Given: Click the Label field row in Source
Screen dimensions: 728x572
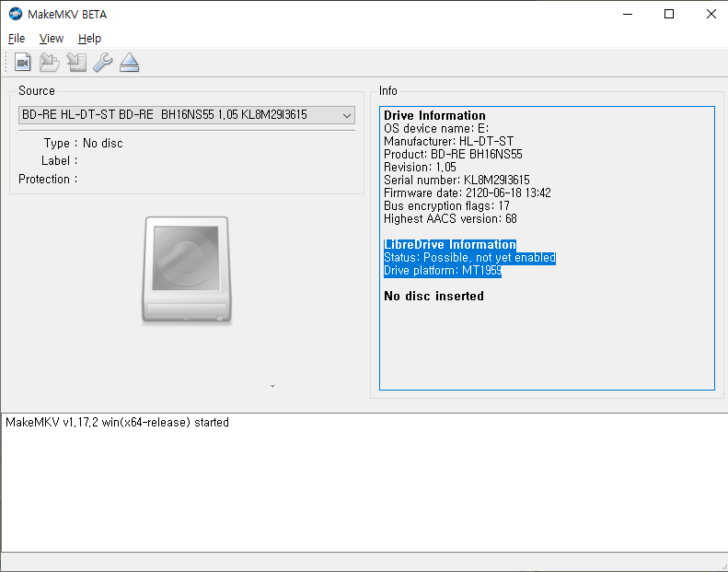Looking at the screenshot, I should tap(60, 161).
